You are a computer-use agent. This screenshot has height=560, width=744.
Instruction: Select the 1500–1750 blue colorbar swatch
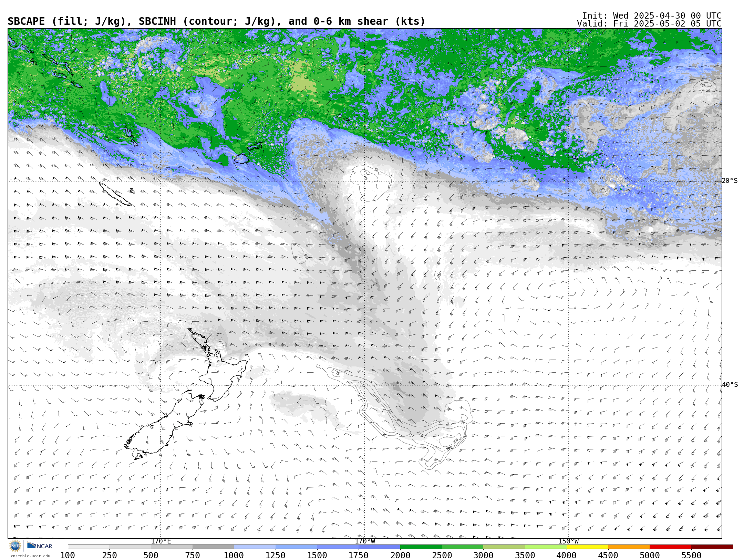tap(338, 547)
